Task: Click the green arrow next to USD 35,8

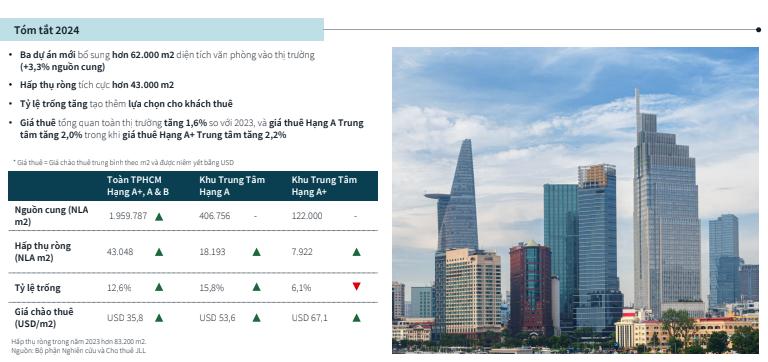Action: coord(159,318)
